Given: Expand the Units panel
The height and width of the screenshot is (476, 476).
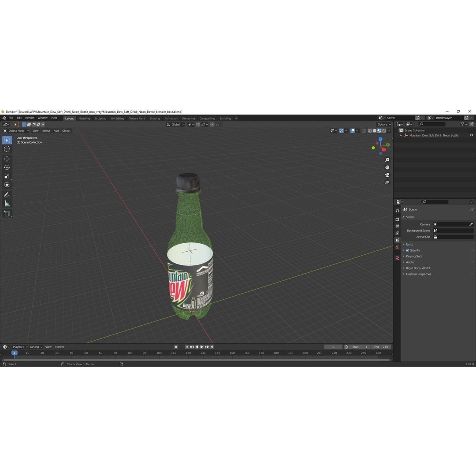Looking at the screenshot, I should 409,244.
